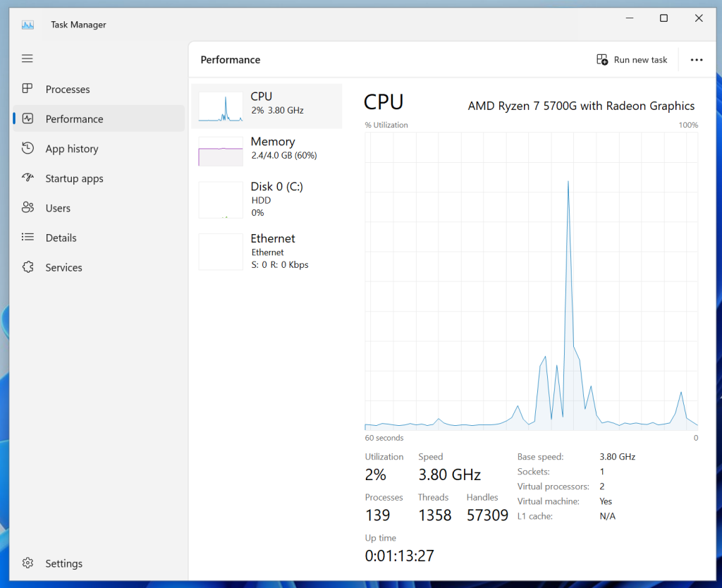
Task: Expand the navigation pane with the hamburger menu
Action: click(27, 59)
